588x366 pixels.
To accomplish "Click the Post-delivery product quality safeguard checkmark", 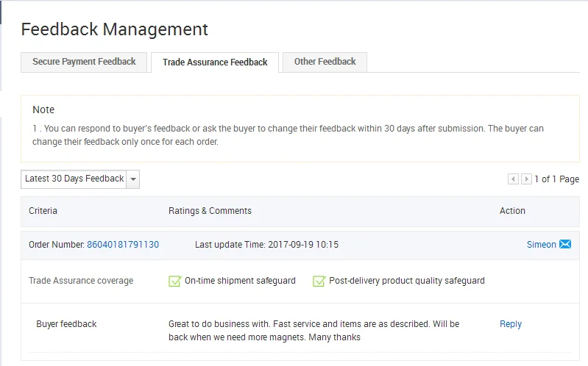I will (319, 281).
